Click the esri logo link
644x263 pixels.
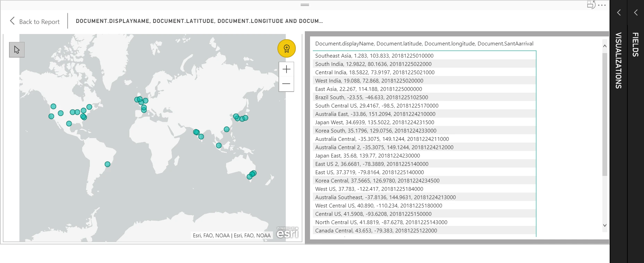tap(287, 233)
